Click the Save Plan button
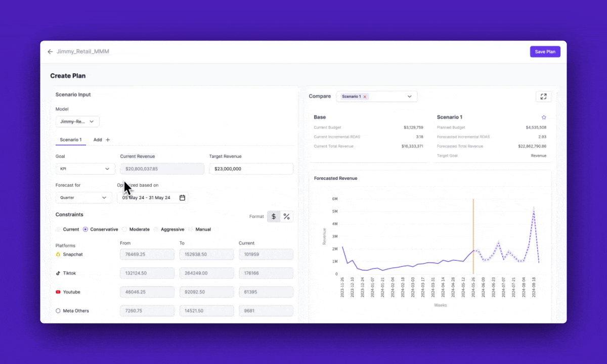Image resolution: width=607 pixels, height=364 pixels. (545, 52)
